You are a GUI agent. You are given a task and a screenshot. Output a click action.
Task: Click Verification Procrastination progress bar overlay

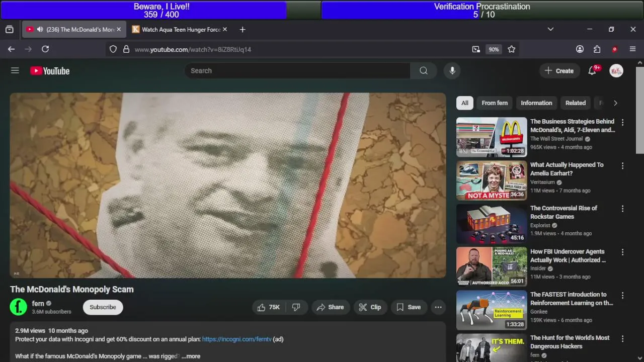click(482, 10)
